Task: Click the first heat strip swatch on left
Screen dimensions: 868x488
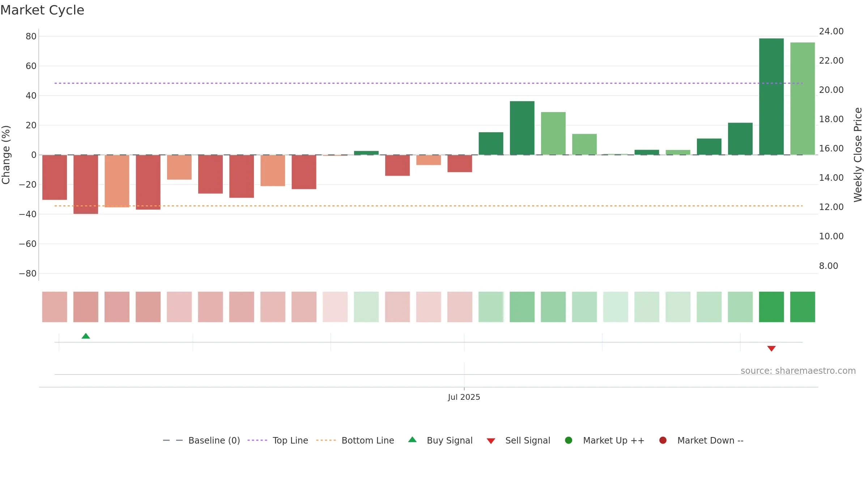Action: click(55, 307)
